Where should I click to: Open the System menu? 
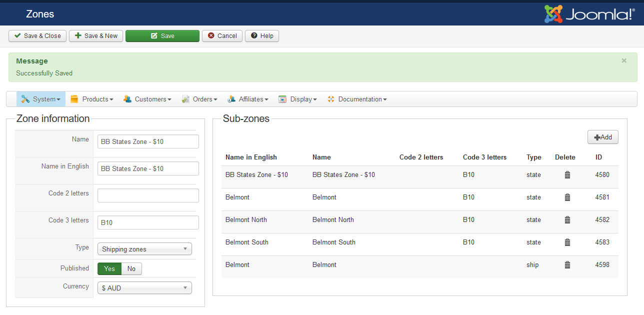pos(41,99)
